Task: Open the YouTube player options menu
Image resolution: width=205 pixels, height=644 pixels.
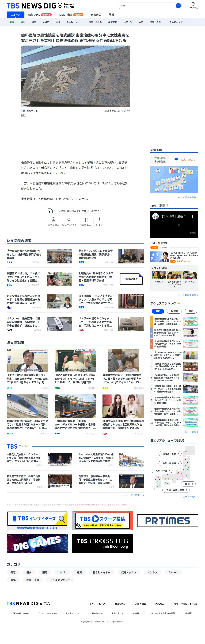Action: click(192, 216)
